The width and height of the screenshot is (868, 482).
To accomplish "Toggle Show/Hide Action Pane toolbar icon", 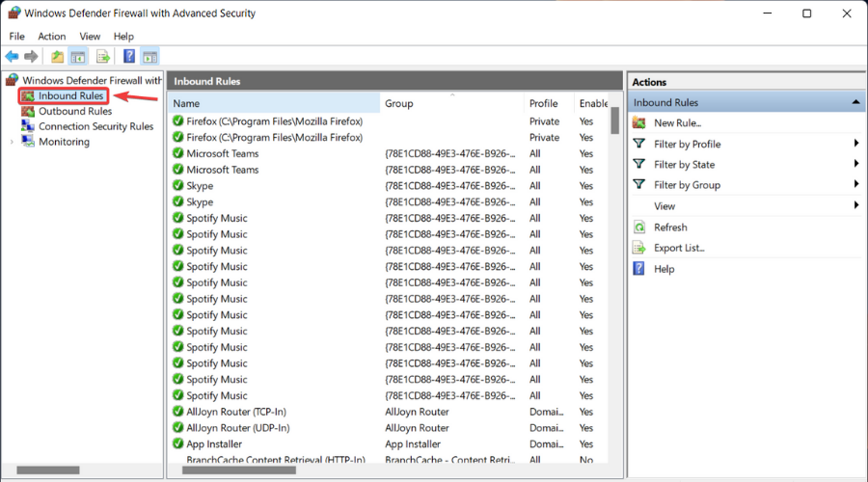I will click(x=150, y=57).
